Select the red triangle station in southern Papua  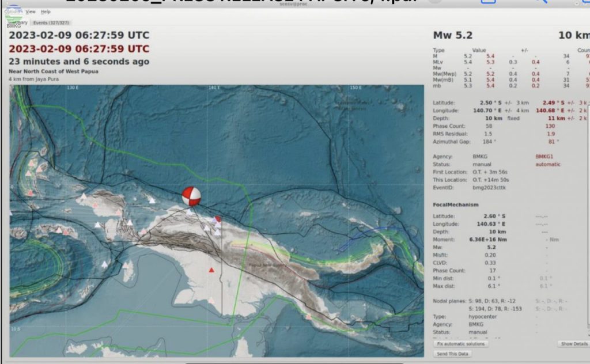click(211, 270)
